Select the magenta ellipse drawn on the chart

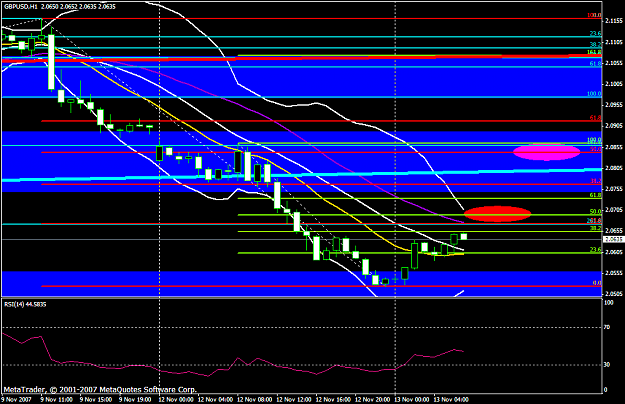click(546, 152)
